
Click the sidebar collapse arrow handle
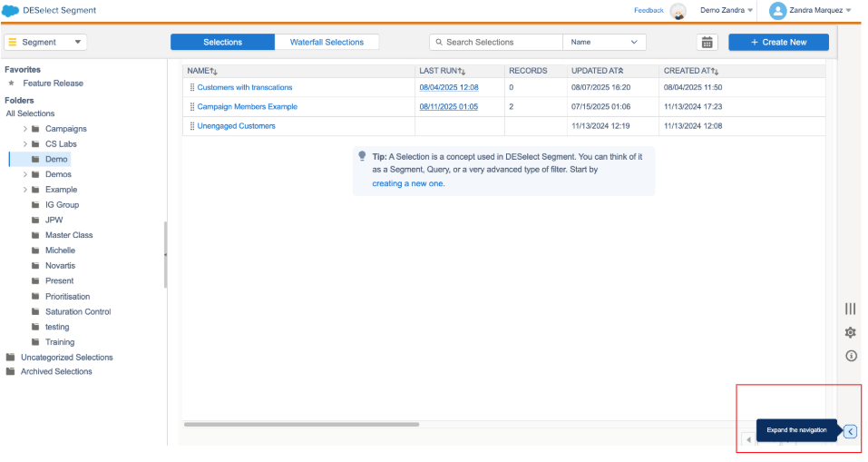pos(165,255)
